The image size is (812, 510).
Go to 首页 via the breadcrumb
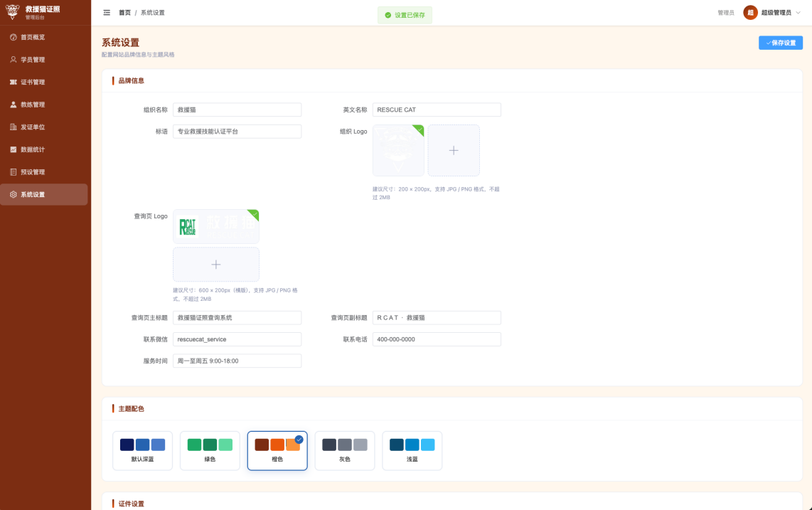click(x=124, y=13)
